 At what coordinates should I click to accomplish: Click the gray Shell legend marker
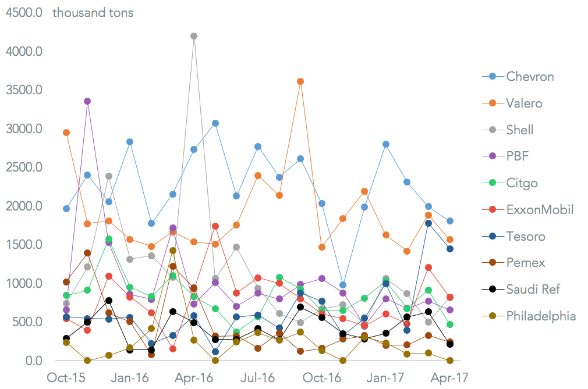(x=493, y=130)
